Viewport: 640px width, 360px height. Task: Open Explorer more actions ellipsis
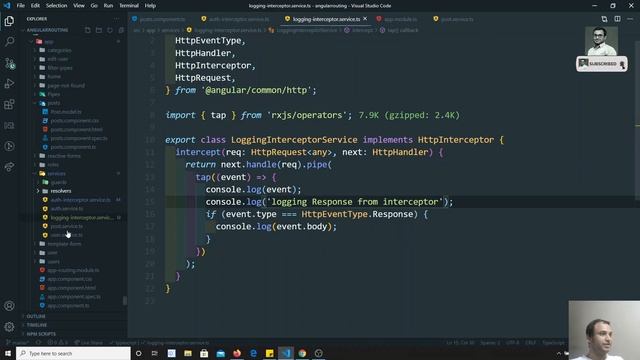click(x=117, y=19)
